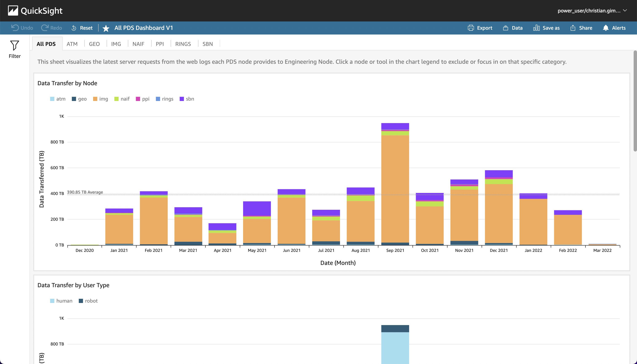
Task: Click the vertical page scrollbar
Action: coord(635,101)
